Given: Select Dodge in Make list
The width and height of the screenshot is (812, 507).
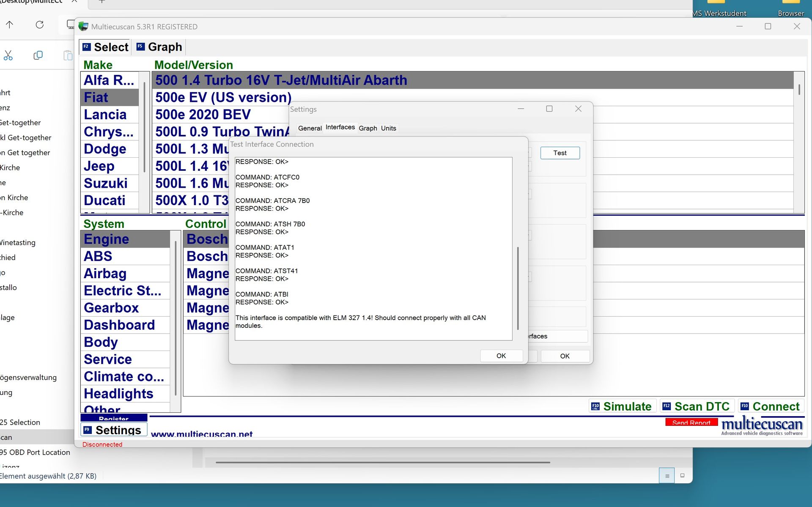Looking at the screenshot, I should tap(110, 149).
